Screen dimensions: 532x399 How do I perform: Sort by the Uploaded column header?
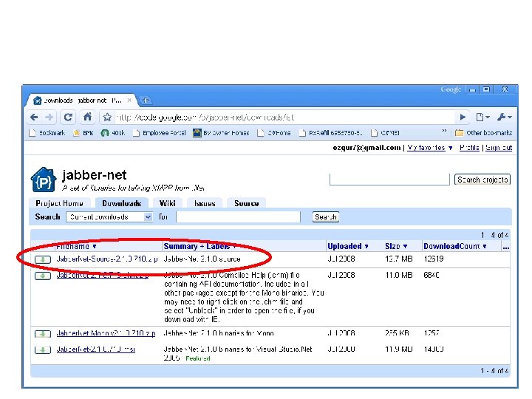click(x=348, y=246)
